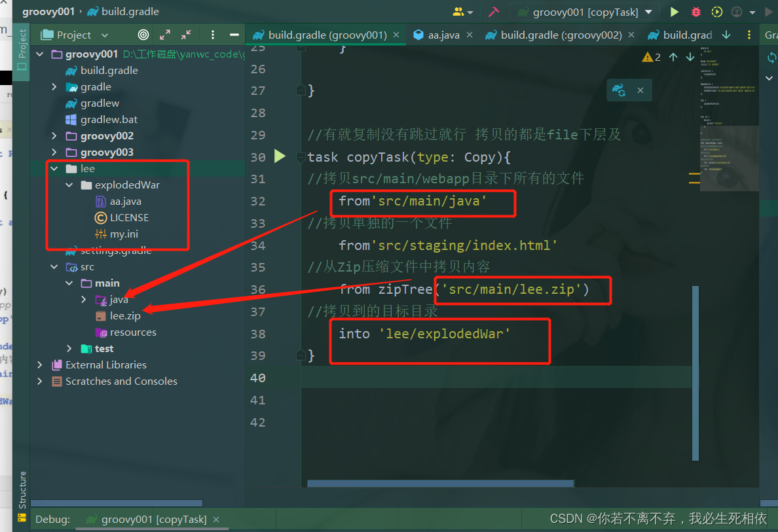Image resolution: width=778 pixels, height=532 pixels.
Task: Open the code-with-me users dropdown
Action: click(462, 12)
